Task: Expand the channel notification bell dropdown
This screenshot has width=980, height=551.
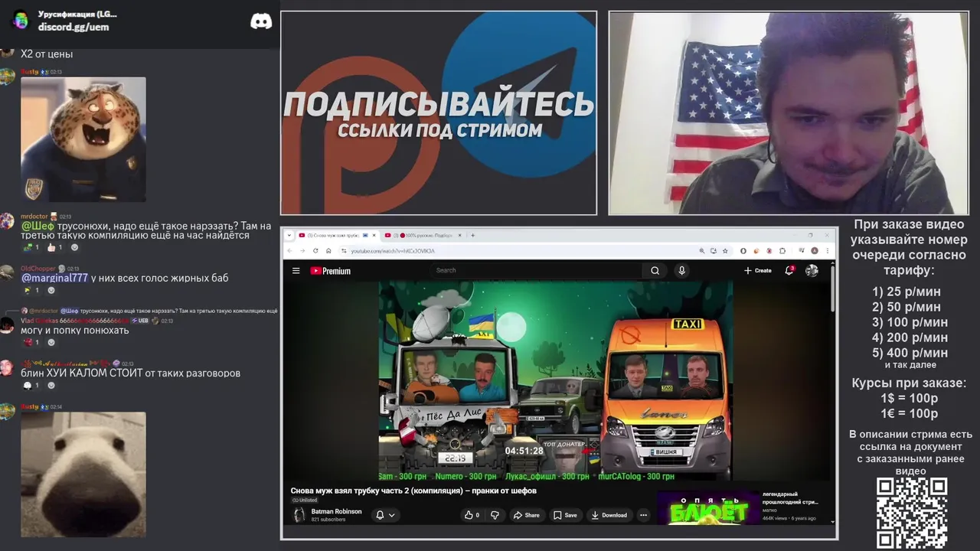Action: click(385, 515)
